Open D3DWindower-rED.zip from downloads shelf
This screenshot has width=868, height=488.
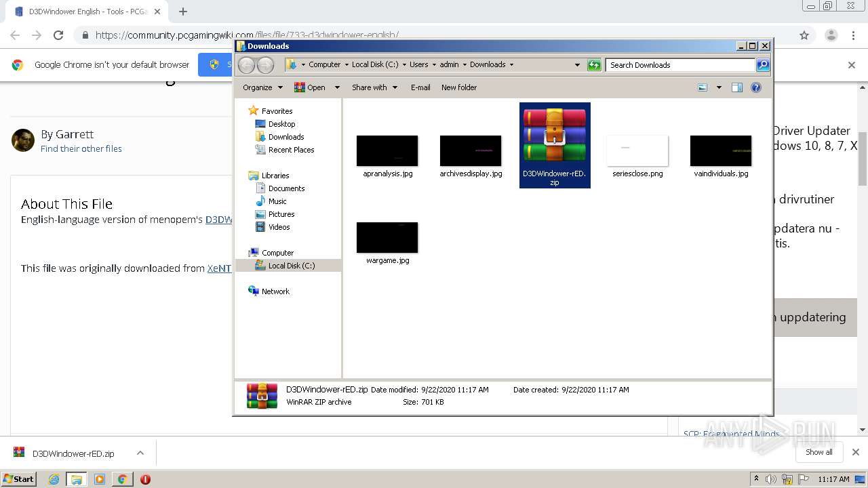point(73,453)
